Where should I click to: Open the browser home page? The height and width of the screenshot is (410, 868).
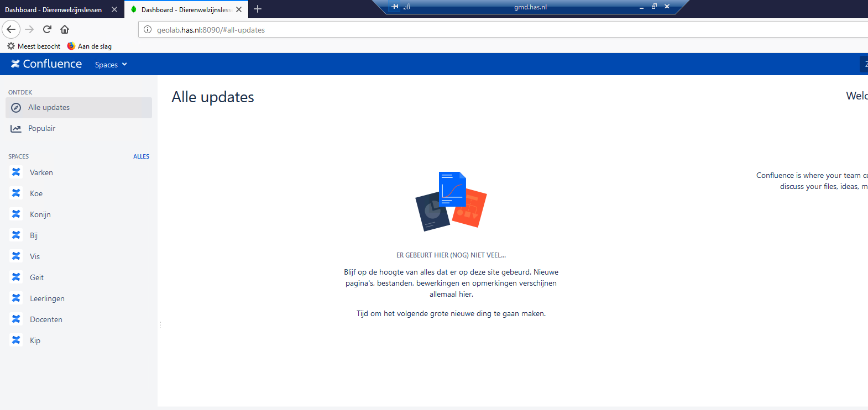65,29
